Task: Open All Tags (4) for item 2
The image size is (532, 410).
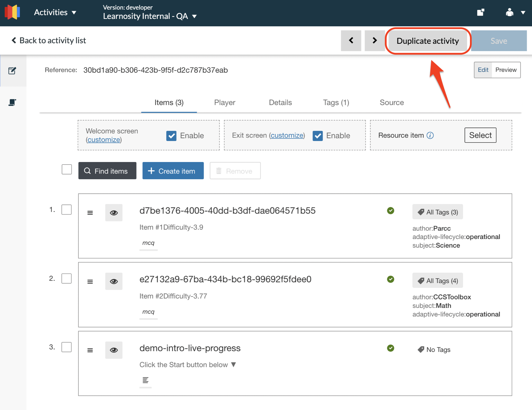Action: click(x=438, y=281)
